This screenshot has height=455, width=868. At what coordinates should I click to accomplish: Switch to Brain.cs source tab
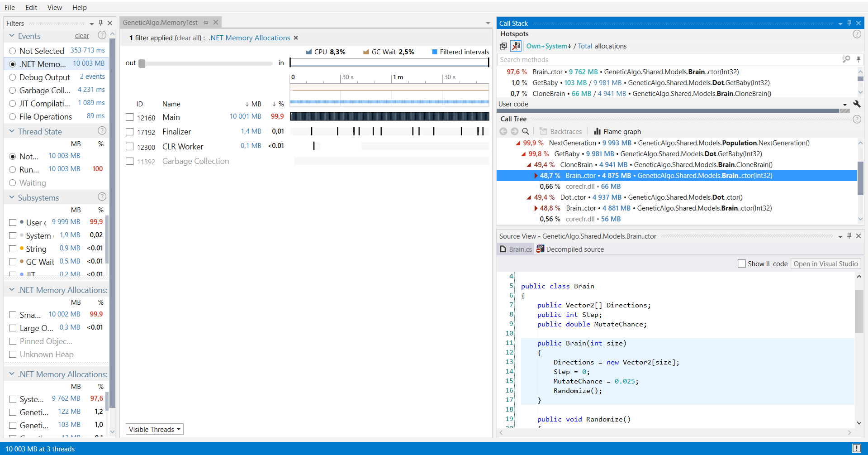pos(516,249)
